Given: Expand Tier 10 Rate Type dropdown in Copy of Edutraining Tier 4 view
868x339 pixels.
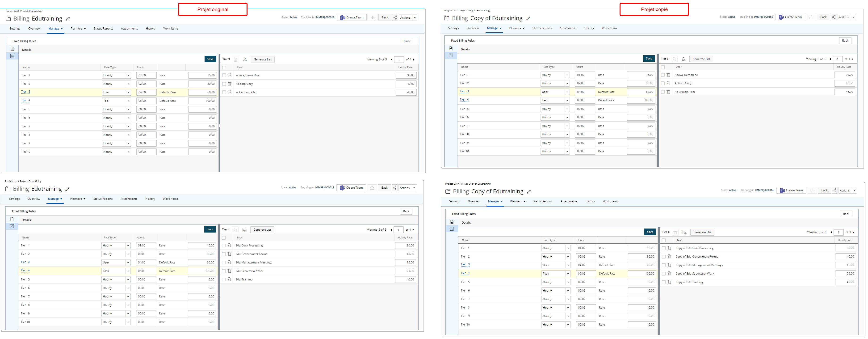Looking at the screenshot, I should 568,325.
